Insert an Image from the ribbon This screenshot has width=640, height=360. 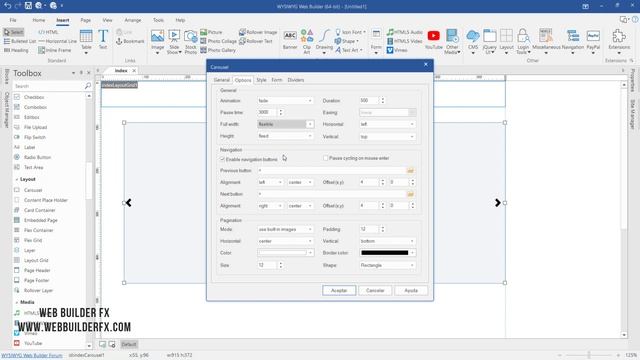158,41
